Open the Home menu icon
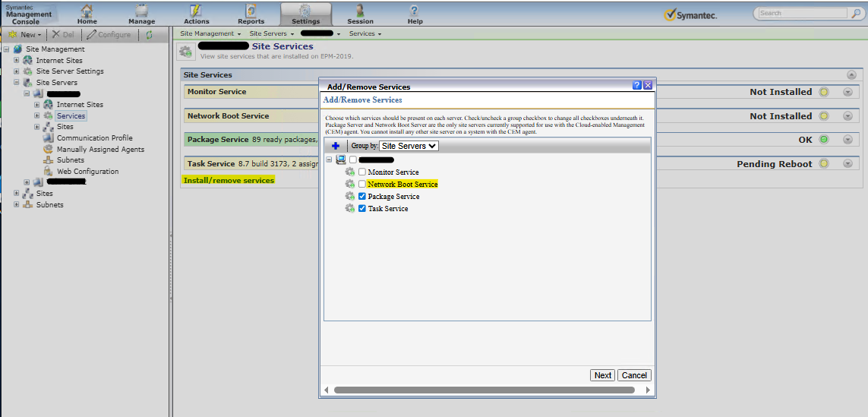The width and height of the screenshot is (868, 417). (87, 11)
